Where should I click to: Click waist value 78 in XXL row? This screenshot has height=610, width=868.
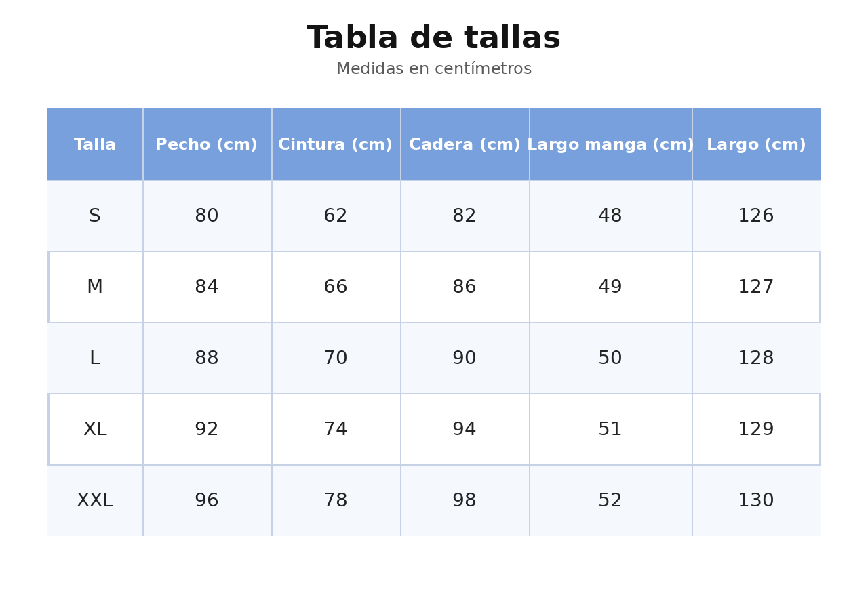pos(336,501)
